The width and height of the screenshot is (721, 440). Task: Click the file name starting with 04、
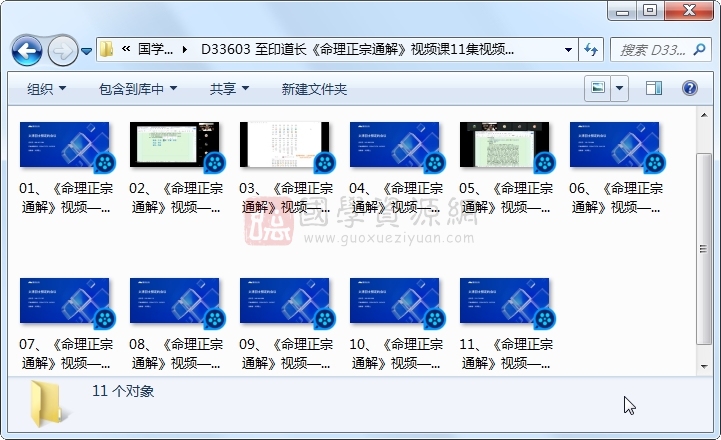(x=395, y=198)
